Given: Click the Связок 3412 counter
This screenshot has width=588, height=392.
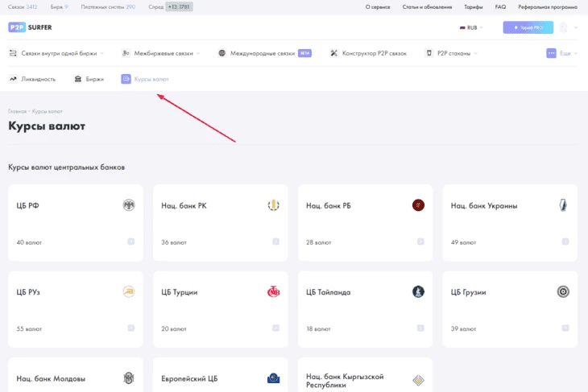Looking at the screenshot, I should point(23,6).
